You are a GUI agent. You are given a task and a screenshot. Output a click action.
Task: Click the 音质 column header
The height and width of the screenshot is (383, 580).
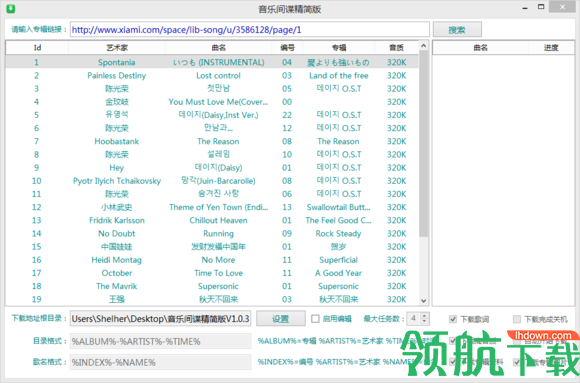(x=397, y=47)
